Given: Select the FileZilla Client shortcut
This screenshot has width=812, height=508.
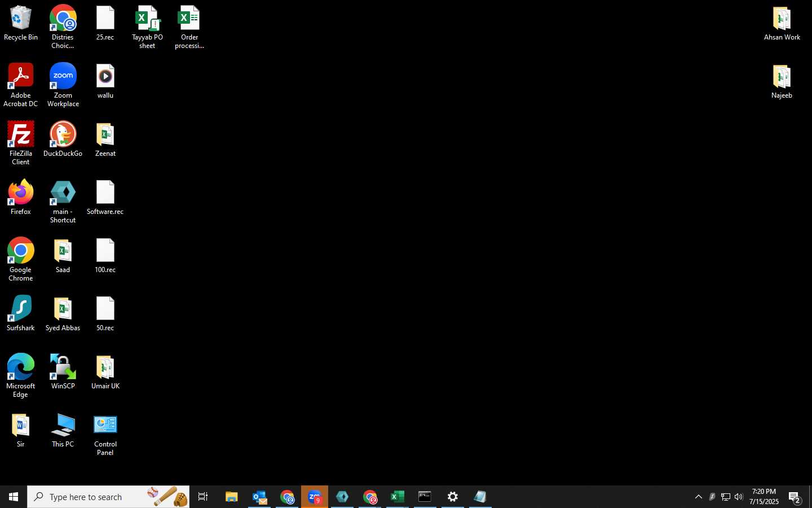Looking at the screenshot, I should [21, 143].
